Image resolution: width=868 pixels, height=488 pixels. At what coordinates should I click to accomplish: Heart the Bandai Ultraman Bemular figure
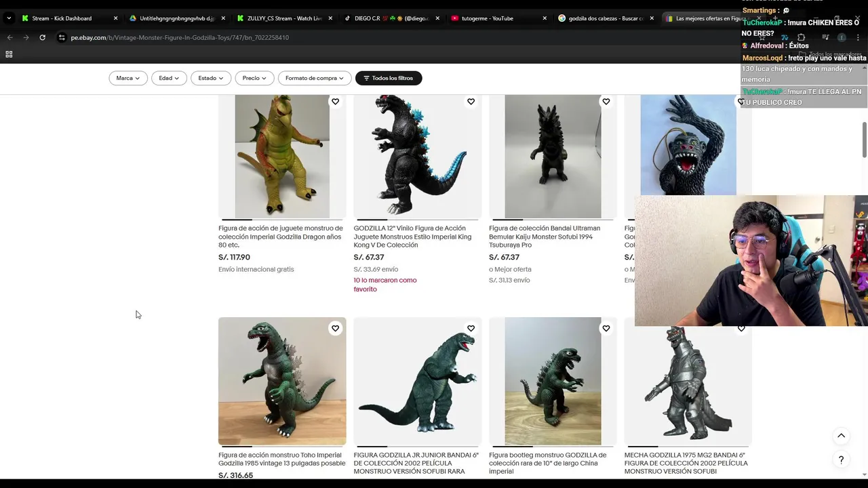click(606, 102)
